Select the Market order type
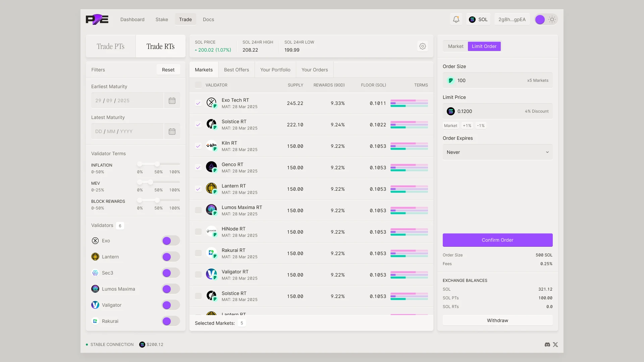 (455, 46)
